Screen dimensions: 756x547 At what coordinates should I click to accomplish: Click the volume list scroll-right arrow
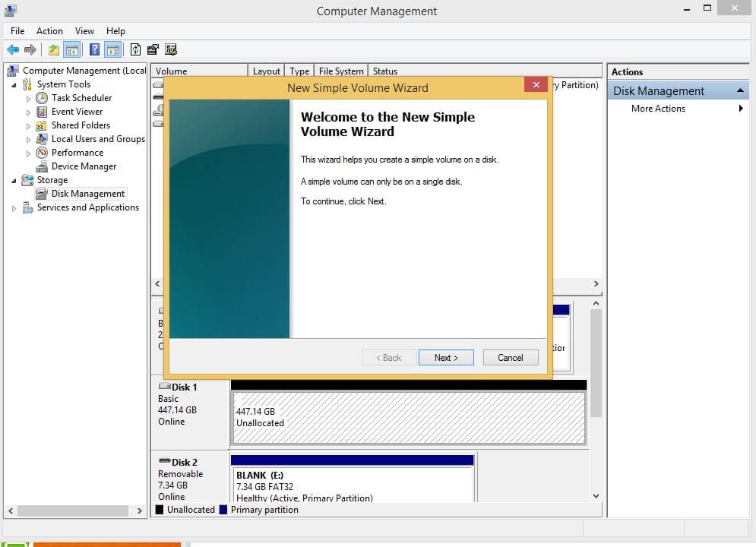[596, 284]
